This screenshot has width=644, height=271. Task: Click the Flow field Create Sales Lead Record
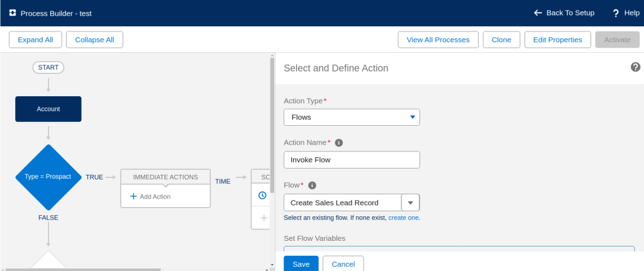pos(343,202)
